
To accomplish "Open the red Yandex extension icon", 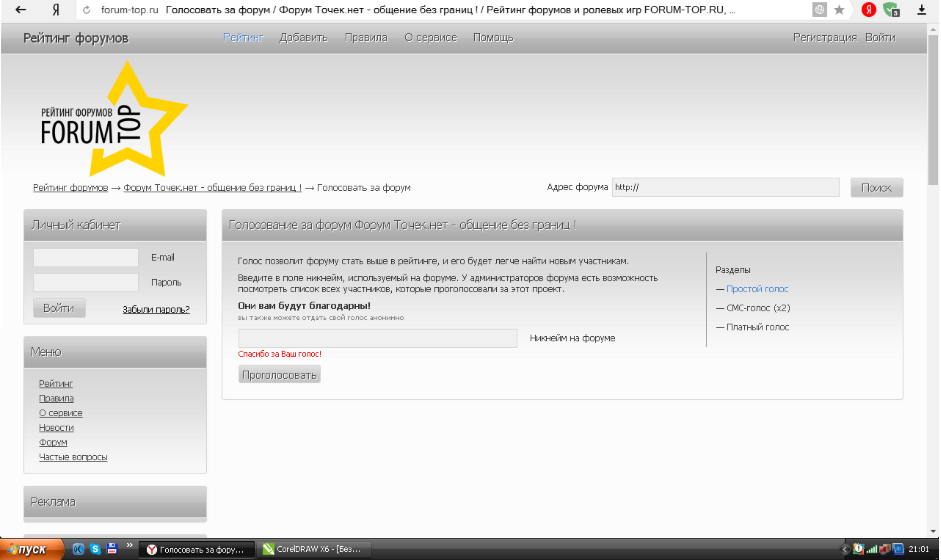I will pyautogui.click(x=869, y=10).
